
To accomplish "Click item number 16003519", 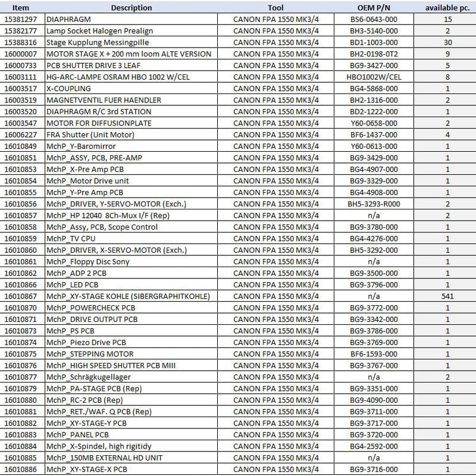I will tap(22, 100).
